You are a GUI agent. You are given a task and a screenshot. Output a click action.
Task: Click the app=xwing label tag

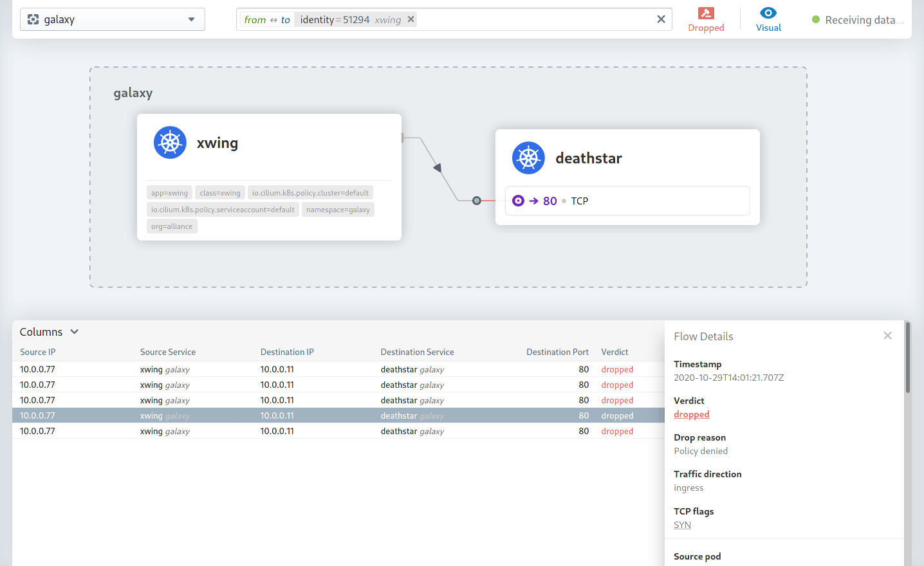tap(169, 193)
